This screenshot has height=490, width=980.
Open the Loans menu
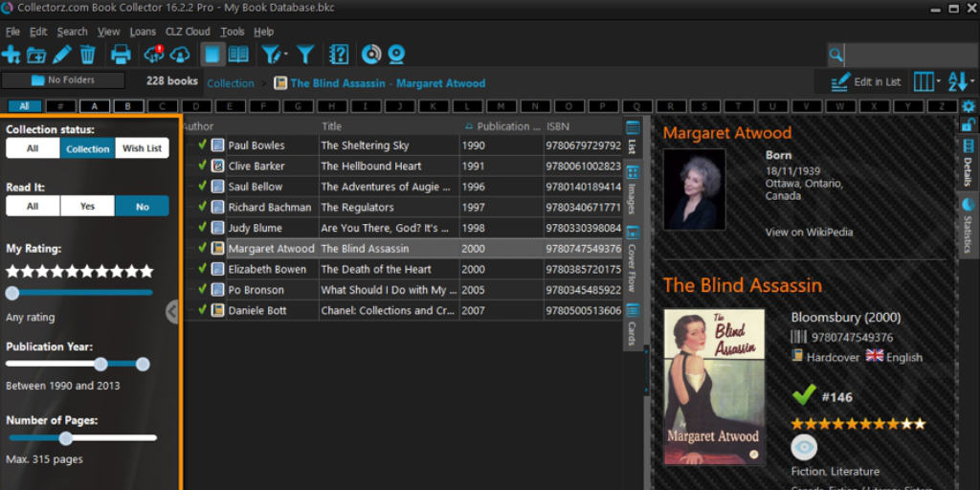[x=143, y=32]
